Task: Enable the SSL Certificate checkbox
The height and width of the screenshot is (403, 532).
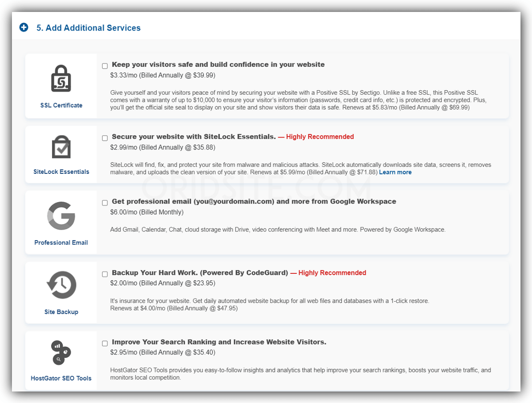Action: pyautogui.click(x=105, y=66)
